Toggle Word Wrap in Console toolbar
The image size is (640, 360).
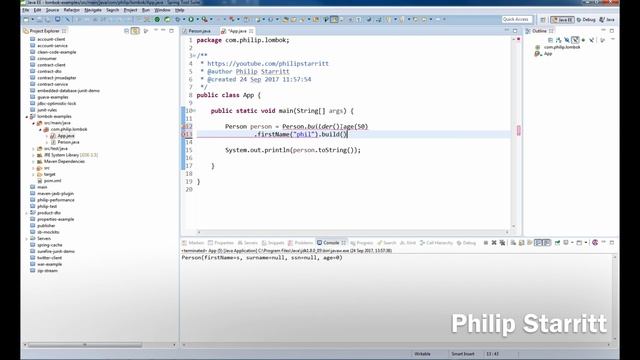click(x=530, y=243)
